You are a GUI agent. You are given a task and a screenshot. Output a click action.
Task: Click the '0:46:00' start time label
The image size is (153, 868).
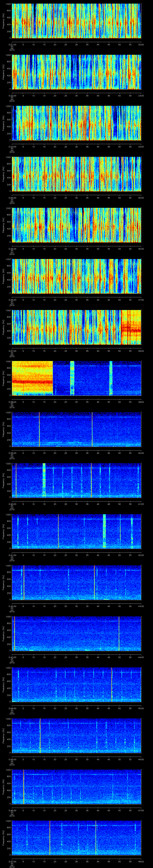coord(12,810)
